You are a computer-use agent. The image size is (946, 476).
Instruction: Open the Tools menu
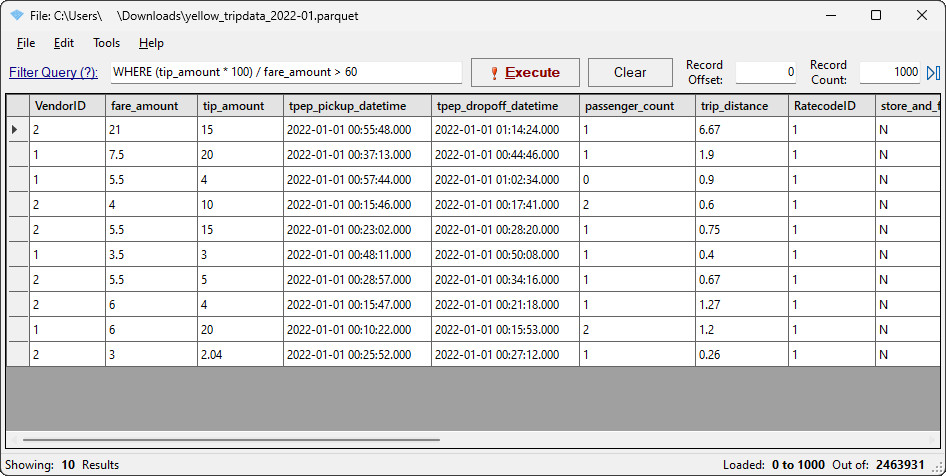[106, 43]
